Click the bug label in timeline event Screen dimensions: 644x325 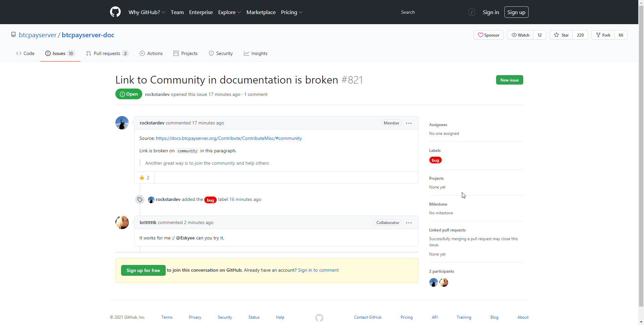pyautogui.click(x=210, y=200)
